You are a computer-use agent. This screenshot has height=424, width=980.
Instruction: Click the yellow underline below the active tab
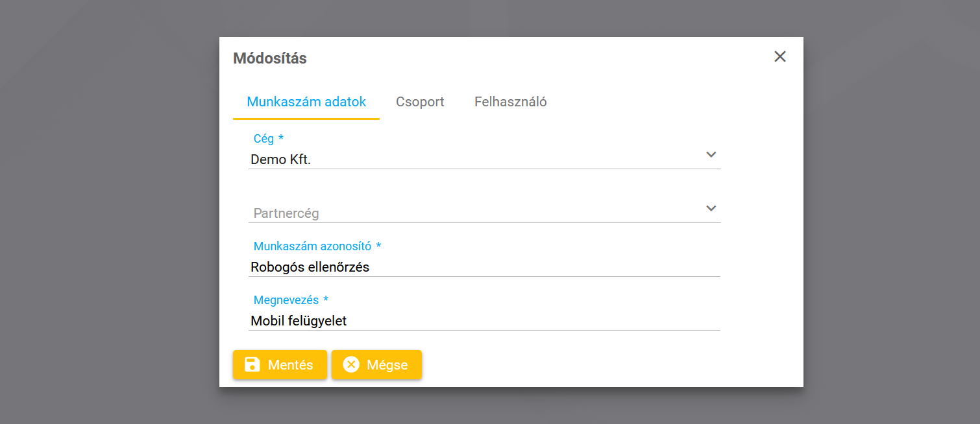306,119
